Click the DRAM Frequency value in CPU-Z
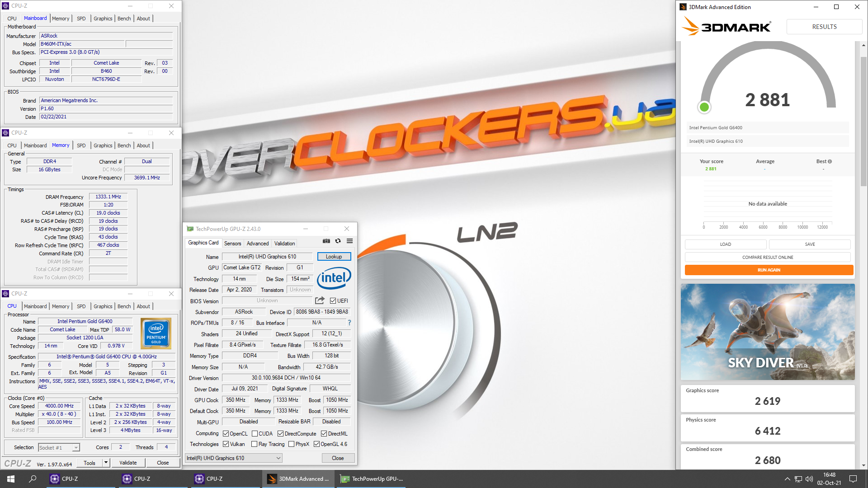Image resolution: width=868 pixels, height=488 pixels. pyautogui.click(x=108, y=197)
